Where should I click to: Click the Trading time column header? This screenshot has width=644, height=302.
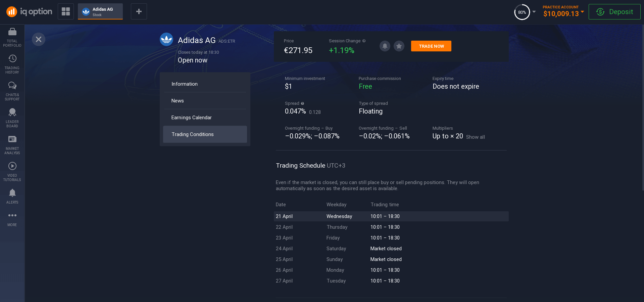pos(385,205)
